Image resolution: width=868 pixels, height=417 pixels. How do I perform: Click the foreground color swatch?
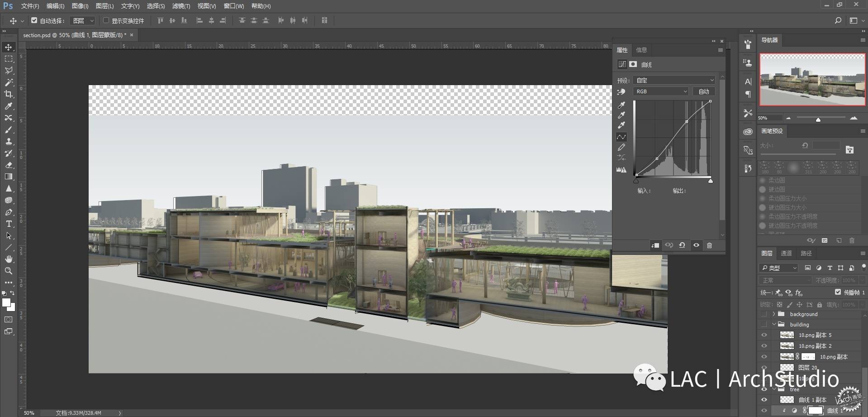tap(6, 303)
